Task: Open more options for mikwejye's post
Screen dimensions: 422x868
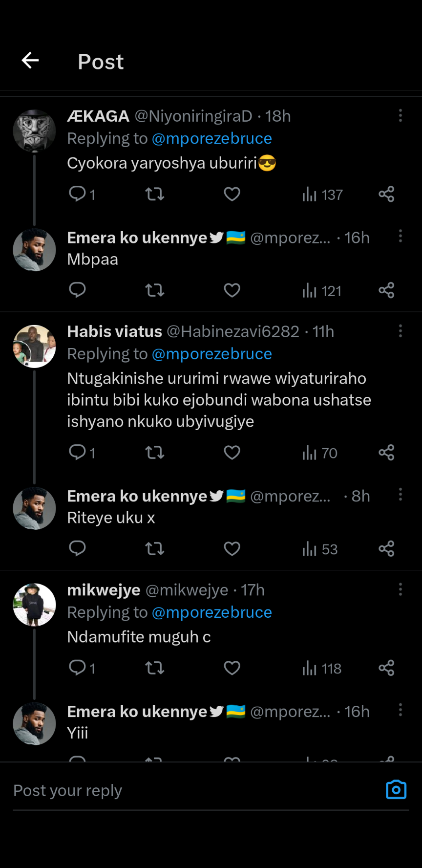Action: [401, 589]
